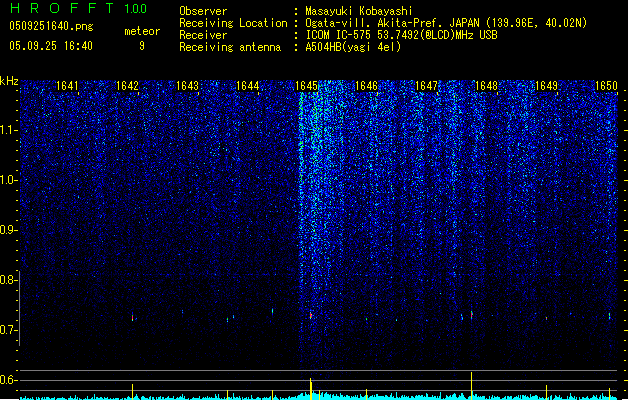Click the 0.9 frequency axis label

[8, 230]
